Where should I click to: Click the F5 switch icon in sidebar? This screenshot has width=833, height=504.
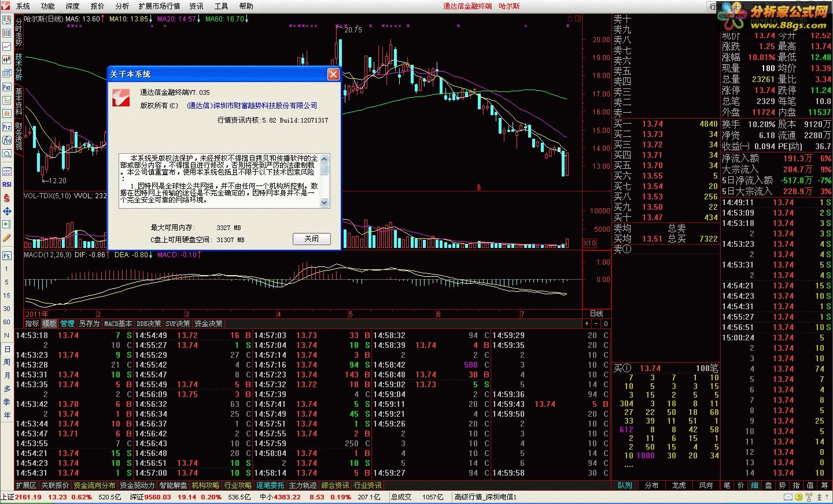click(x=7, y=255)
